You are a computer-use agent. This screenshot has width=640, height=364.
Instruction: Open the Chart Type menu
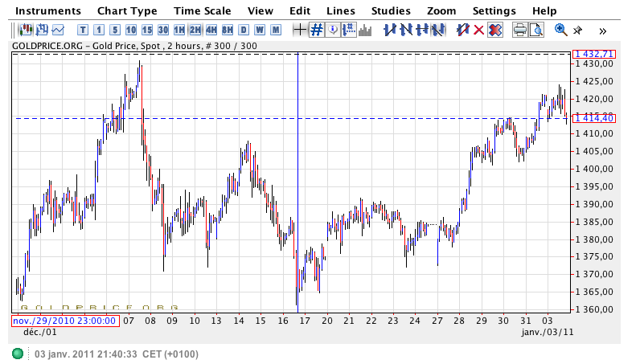pyautogui.click(x=127, y=11)
